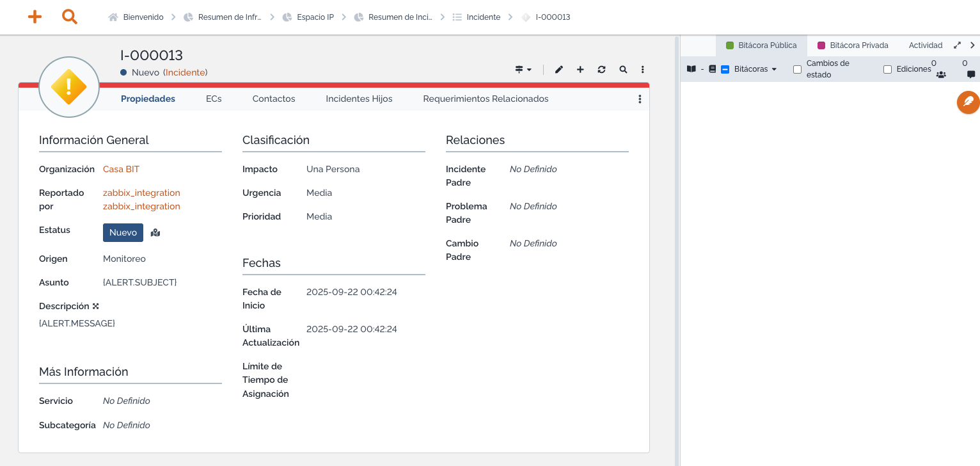Open the signpost transitions dropdown
The height and width of the screenshot is (466, 980).
[523, 70]
